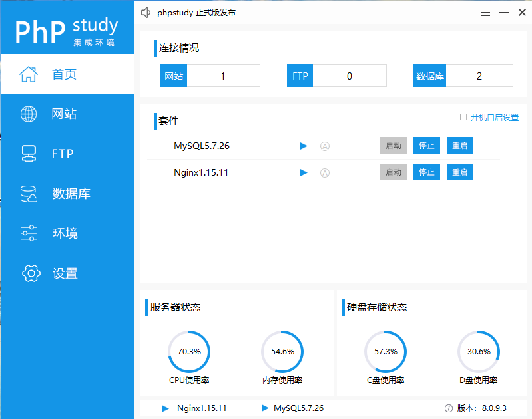Screen dimensions: 532x419
Task: Stop Nginx1.15.11 with 停止 button
Action: [x=427, y=172]
